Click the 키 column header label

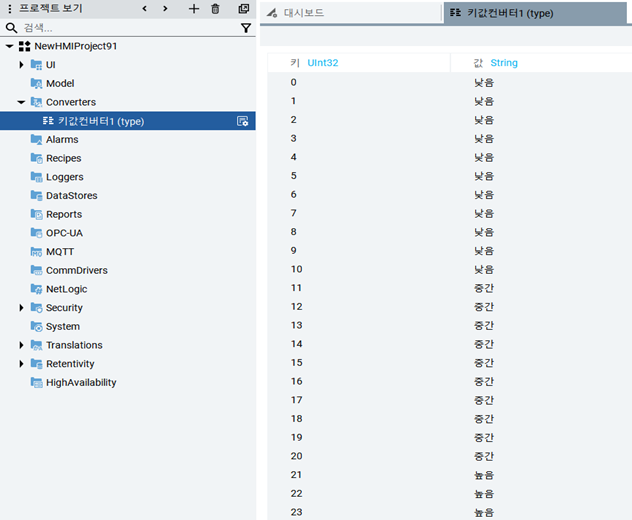pos(295,63)
